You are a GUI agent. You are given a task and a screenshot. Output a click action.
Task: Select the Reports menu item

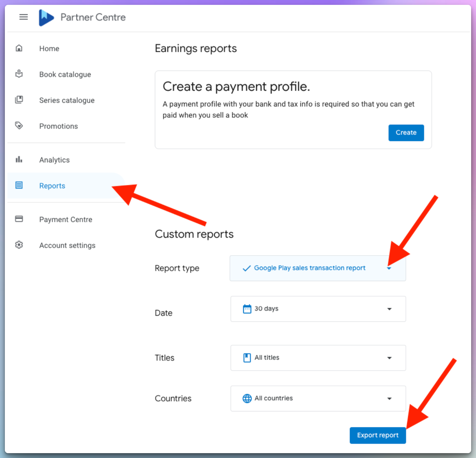pyautogui.click(x=66, y=186)
